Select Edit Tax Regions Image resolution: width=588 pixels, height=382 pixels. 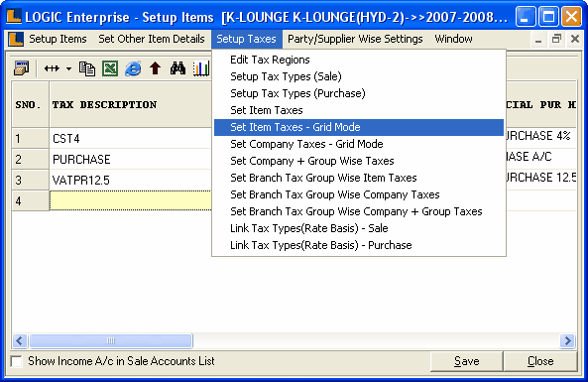pos(359,60)
